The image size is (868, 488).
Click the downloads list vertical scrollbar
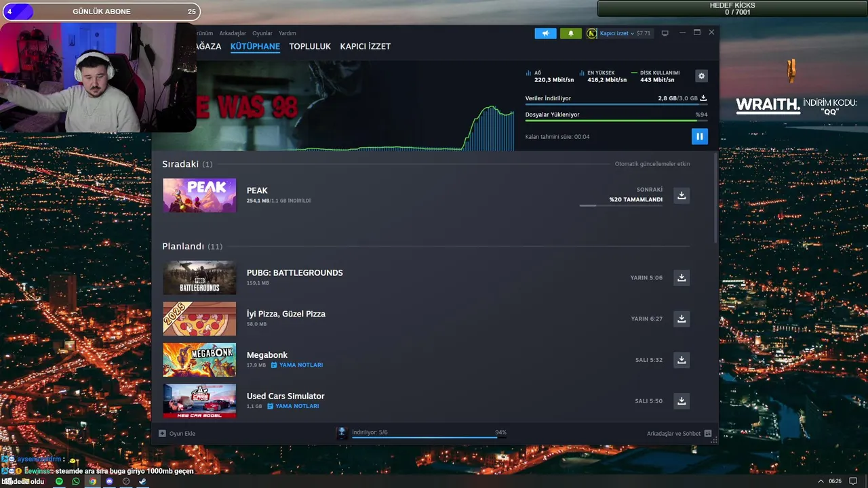(x=715, y=197)
